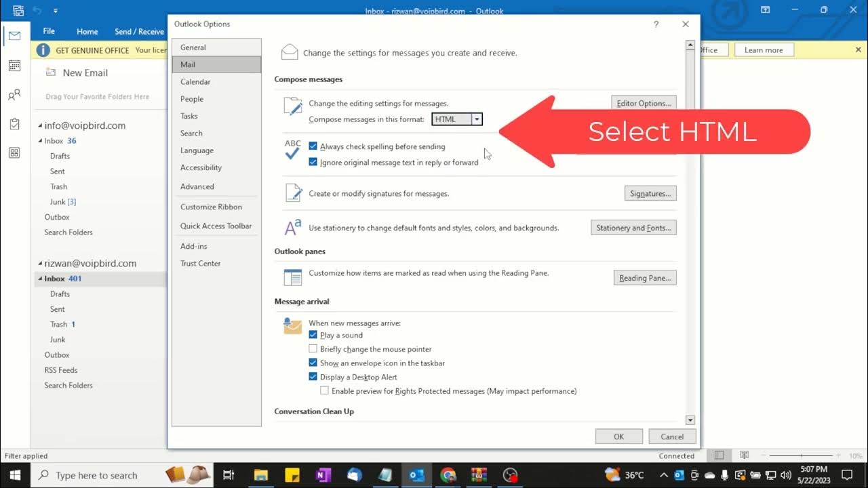
Task: Toggle Always check spelling before sending
Action: [x=313, y=146]
